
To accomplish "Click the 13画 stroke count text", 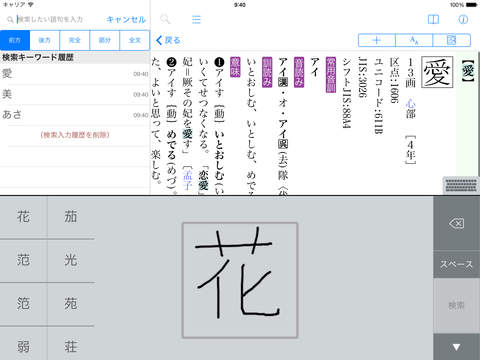I will (410, 73).
